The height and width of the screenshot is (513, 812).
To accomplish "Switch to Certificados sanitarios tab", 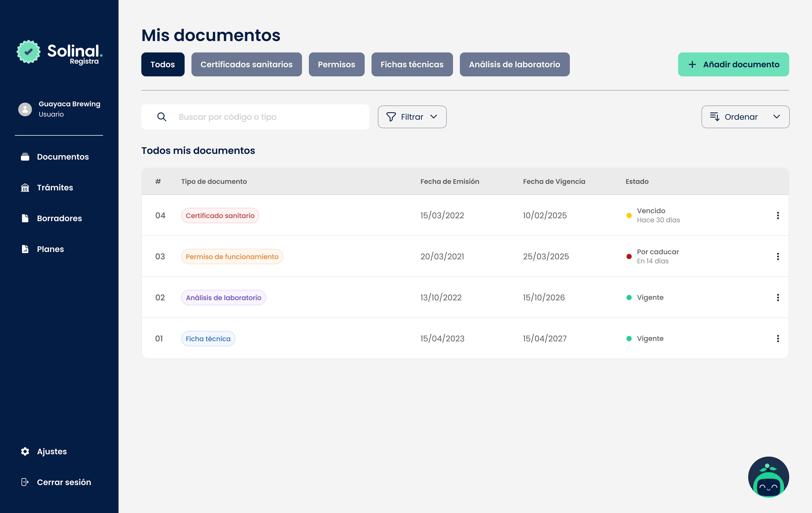I will coord(246,64).
